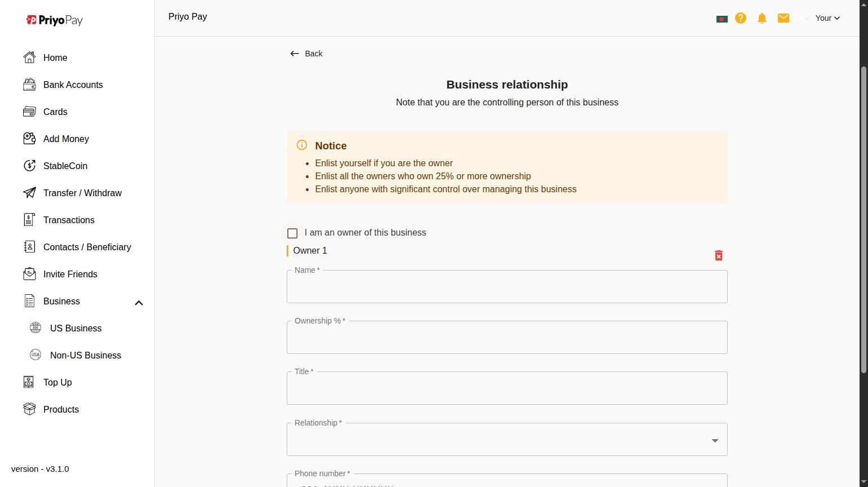Open the Invite Friends page
868x487 pixels.
70,274
